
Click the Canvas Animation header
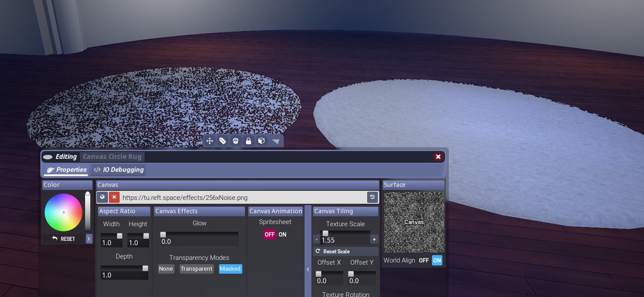point(276,211)
